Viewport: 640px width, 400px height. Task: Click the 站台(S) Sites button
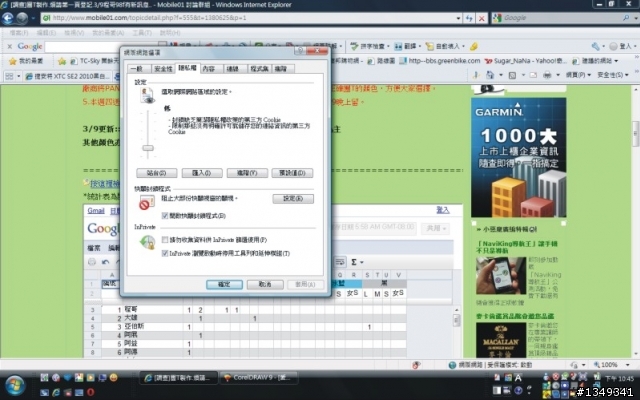(x=157, y=173)
